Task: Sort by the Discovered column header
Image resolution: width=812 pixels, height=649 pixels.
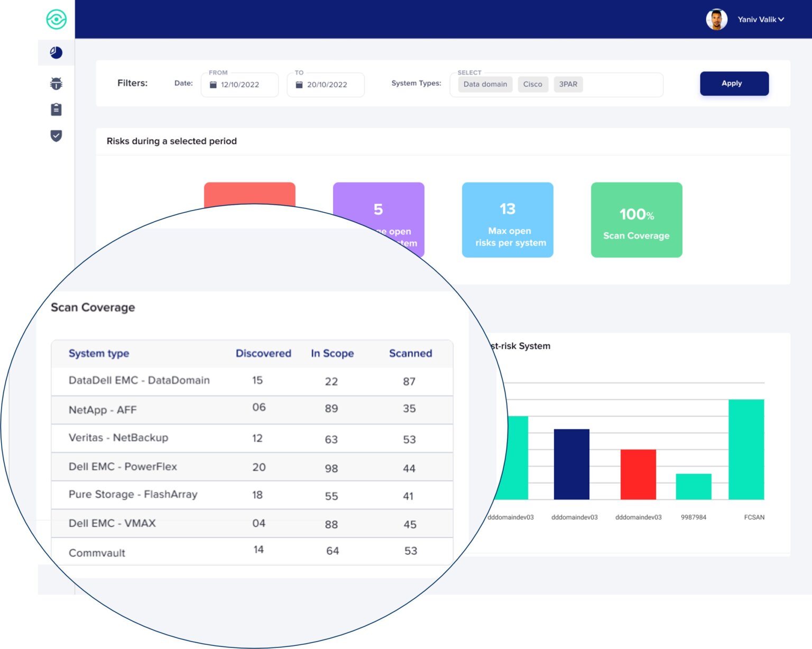Action: [x=263, y=353]
